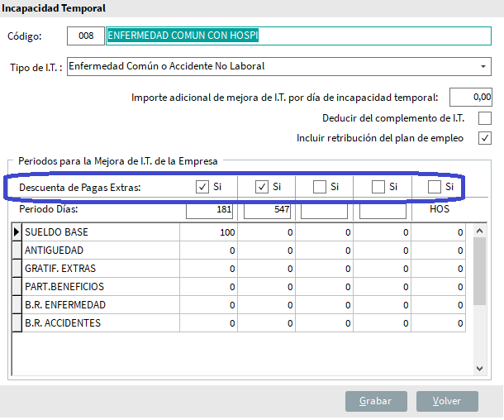This screenshot has height=420, width=504.
Task: Toggle Deducir del complemento de I.T. checkbox
Action: pos(485,118)
